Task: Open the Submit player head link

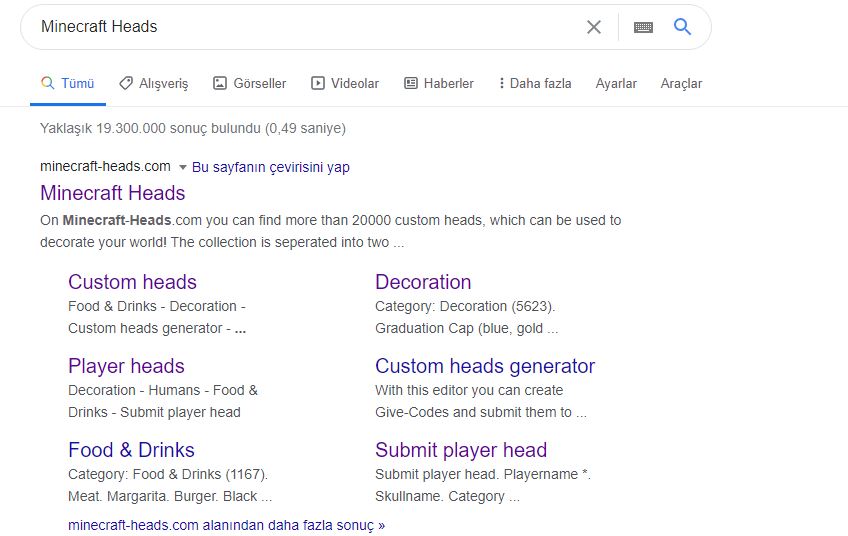Action: click(461, 450)
